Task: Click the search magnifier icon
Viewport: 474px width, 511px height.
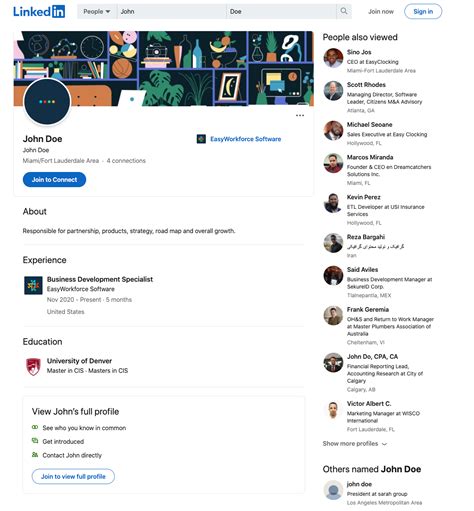Action: pos(344,11)
